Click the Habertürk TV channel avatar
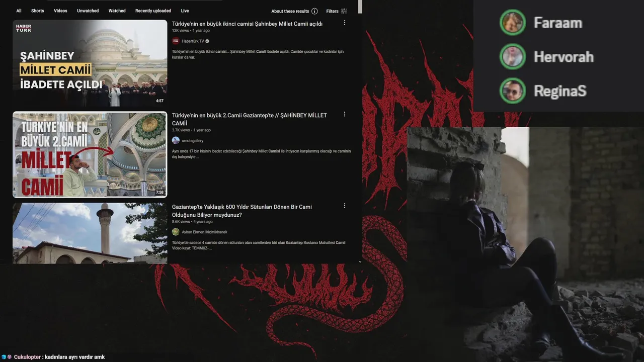644x362 pixels. tap(176, 41)
